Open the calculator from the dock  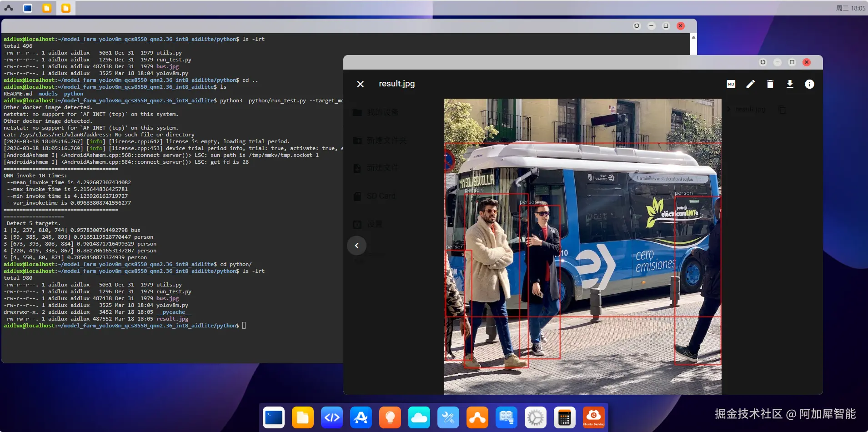point(565,417)
